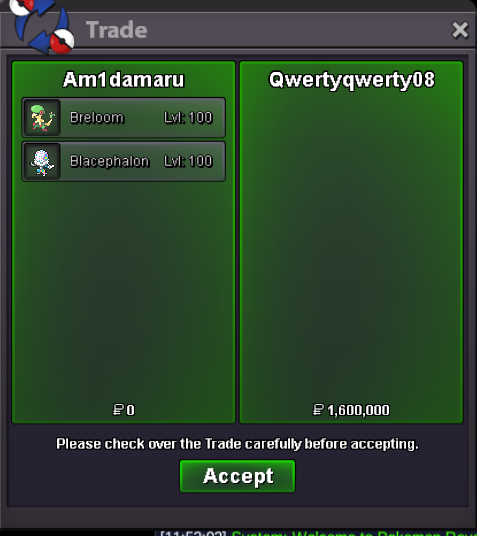Click the Trade title text
This screenshot has width=477, height=536.
pyautogui.click(x=117, y=30)
